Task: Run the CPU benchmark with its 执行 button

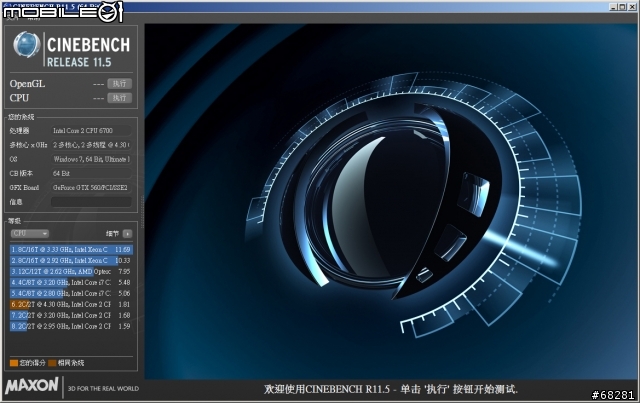Action: pyautogui.click(x=120, y=98)
